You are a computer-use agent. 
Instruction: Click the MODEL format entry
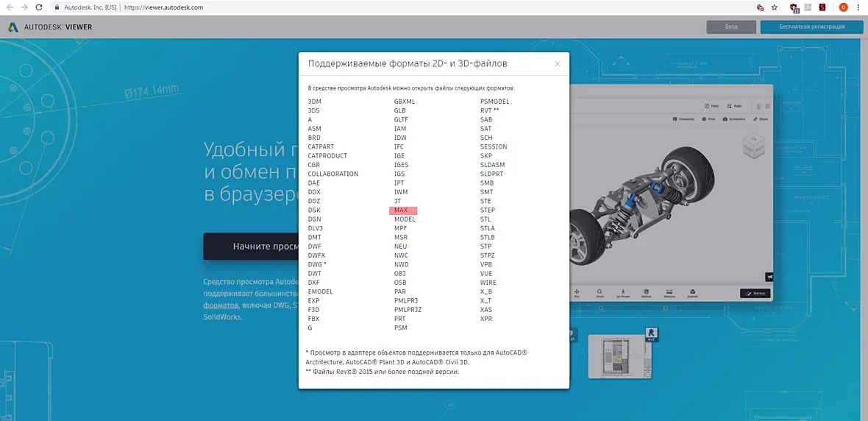coord(405,219)
